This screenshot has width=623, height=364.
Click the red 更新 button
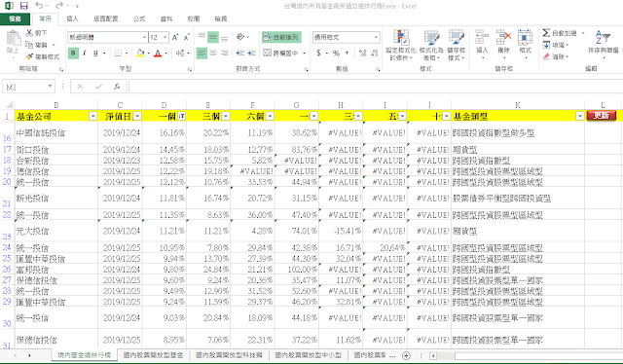coord(602,115)
